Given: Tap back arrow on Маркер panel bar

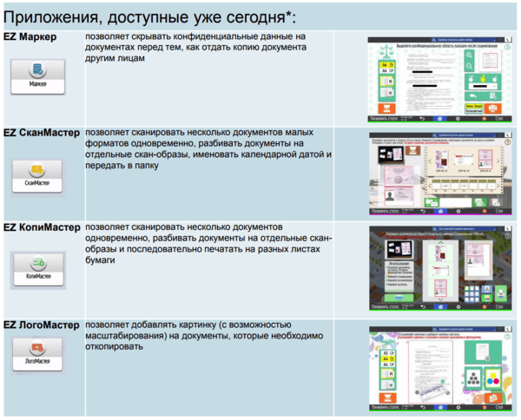Looking at the screenshot, I should point(422,119).
